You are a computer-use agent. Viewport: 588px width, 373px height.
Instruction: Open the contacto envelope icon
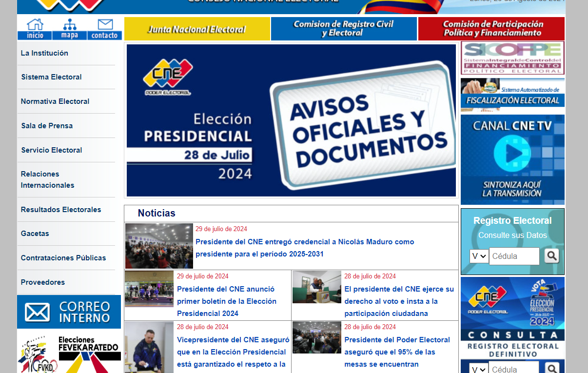click(x=104, y=29)
